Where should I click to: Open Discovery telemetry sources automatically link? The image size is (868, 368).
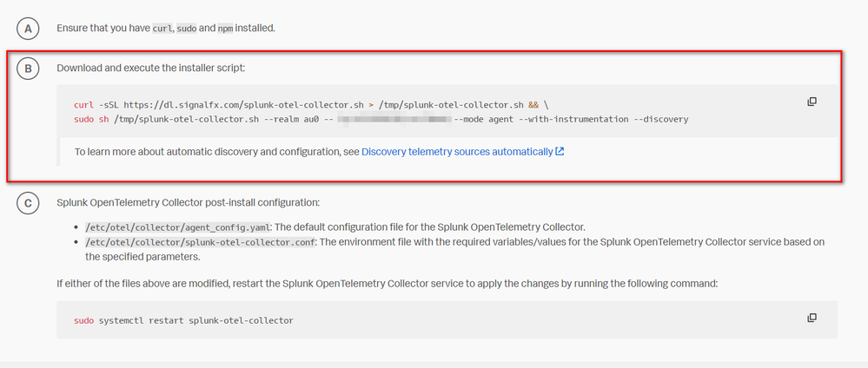pyautogui.click(x=457, y=152)
